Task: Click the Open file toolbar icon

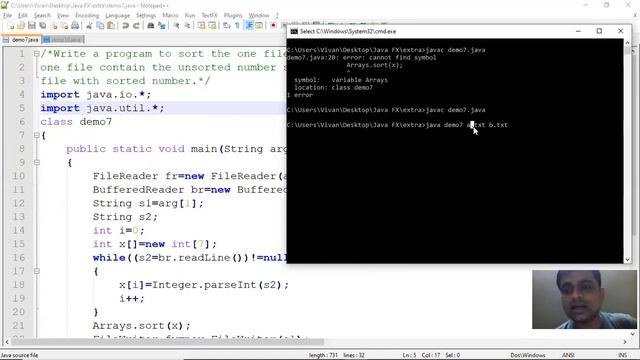Action: click(x=21, y=26)
